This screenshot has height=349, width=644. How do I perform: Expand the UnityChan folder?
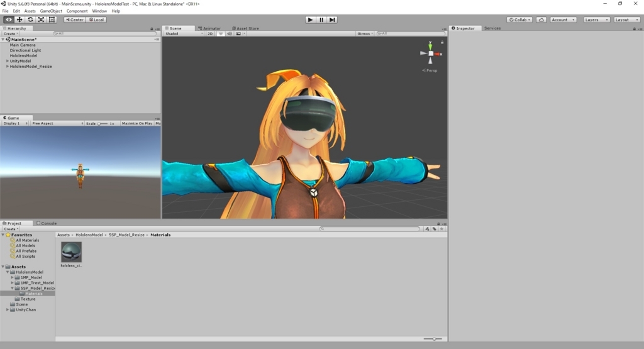(x=8, y=309)
